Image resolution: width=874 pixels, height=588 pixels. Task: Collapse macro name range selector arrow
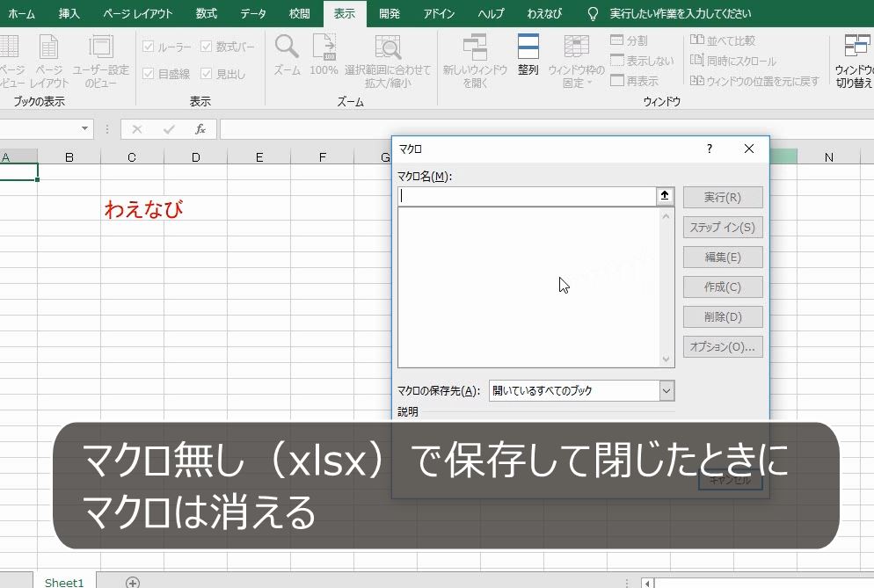(x=665, y=196)
